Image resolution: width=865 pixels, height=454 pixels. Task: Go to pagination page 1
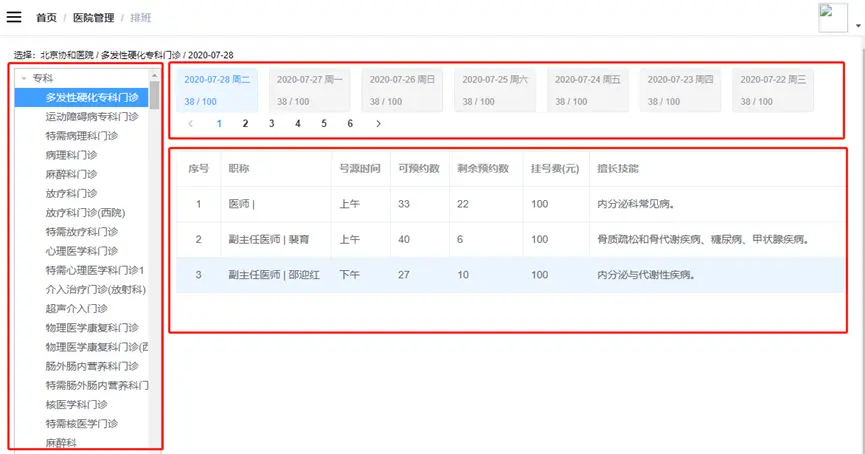coord(219,124)
